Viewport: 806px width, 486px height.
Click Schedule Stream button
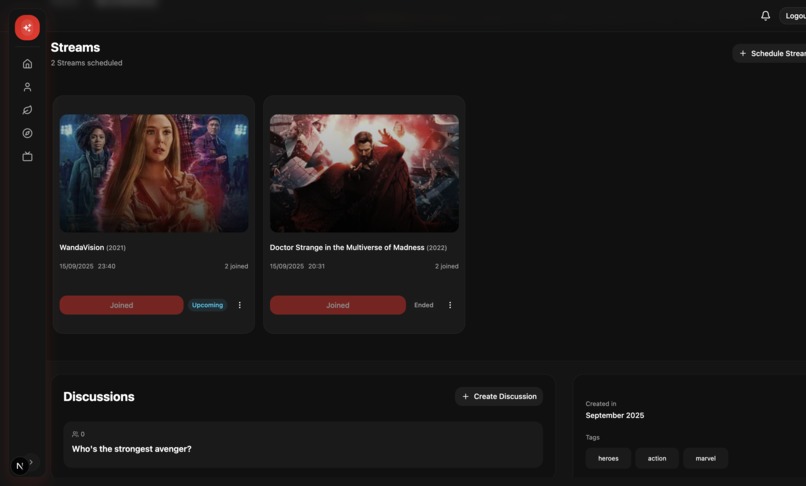pos(770,53)
